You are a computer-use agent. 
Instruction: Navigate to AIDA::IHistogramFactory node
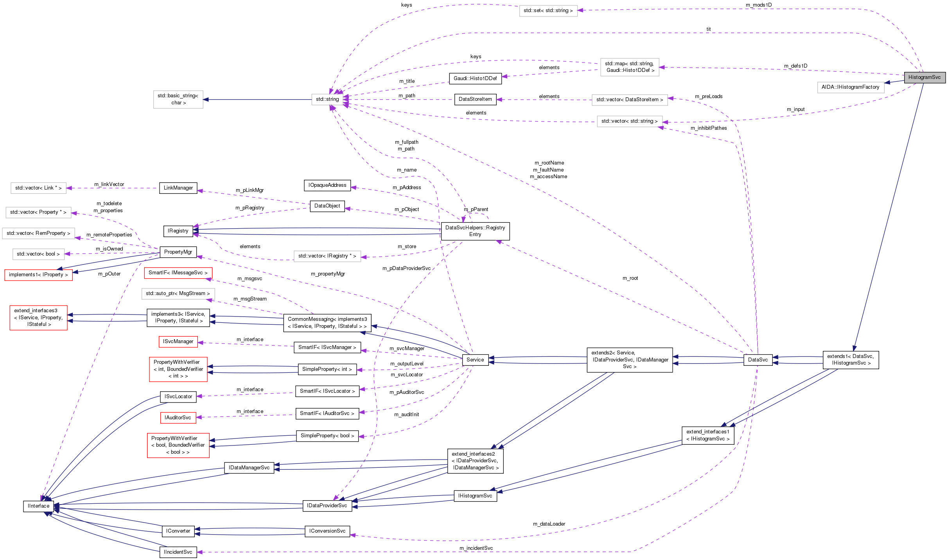pyautogui.click(x=851, y=87)
